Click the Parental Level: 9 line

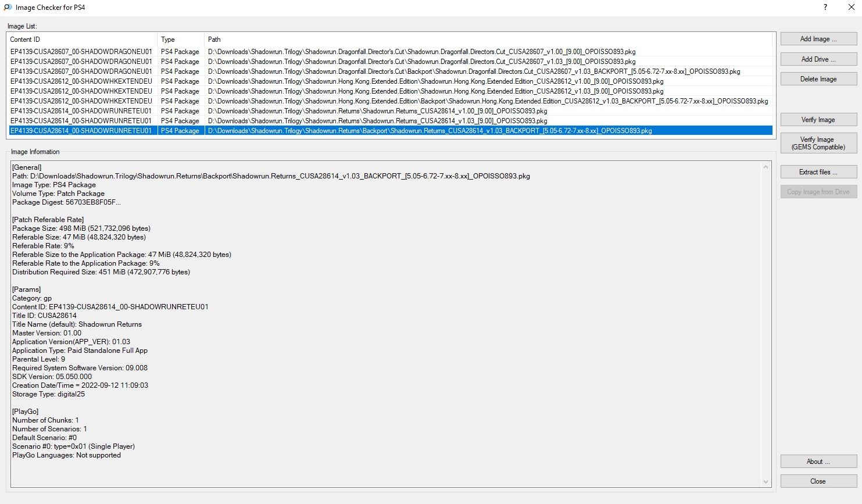pos(38,359)
